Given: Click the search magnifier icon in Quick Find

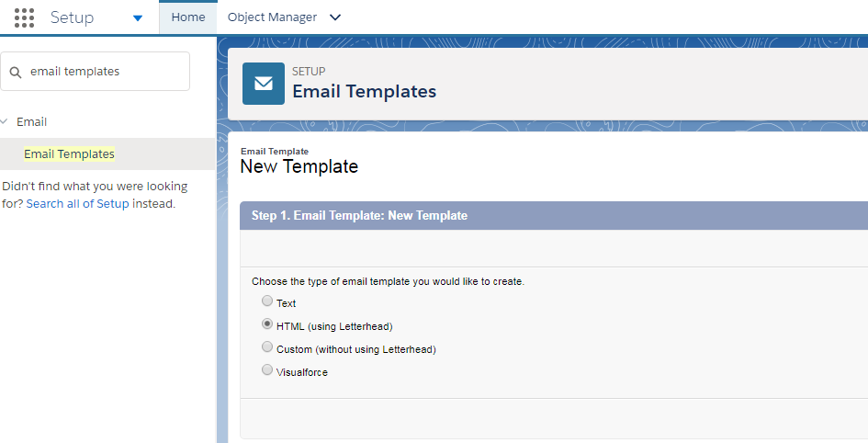Looking at the screenshot, I should coord(16,72).
